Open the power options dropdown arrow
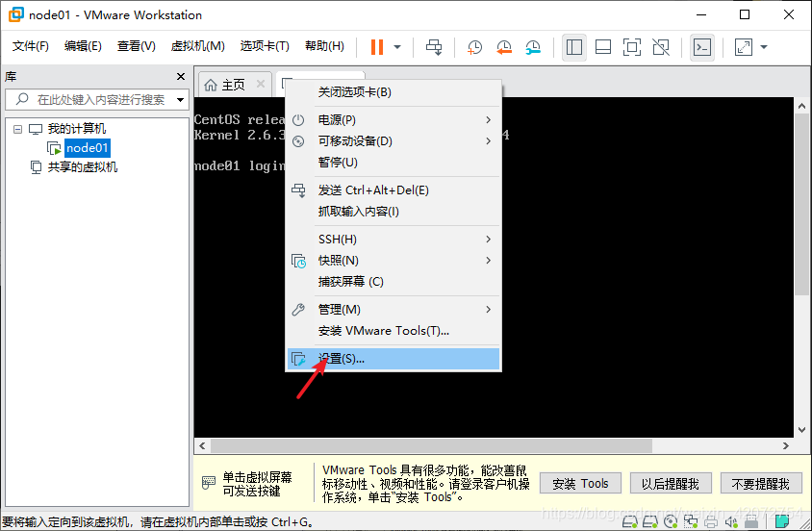812x531 pixels. 397,47
